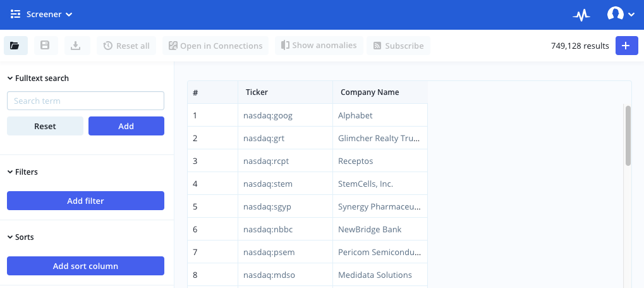Select the Medidata Solutions cell

pos(380,275)
